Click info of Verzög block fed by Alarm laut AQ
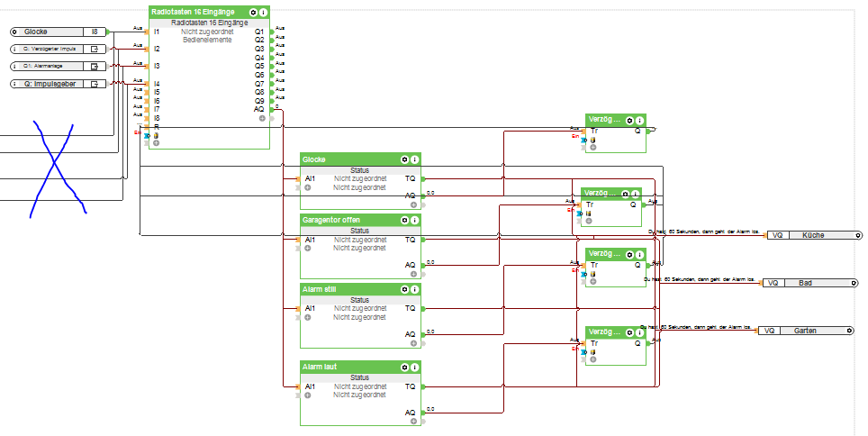The image size is (868, 436). (x=639, y=332)
